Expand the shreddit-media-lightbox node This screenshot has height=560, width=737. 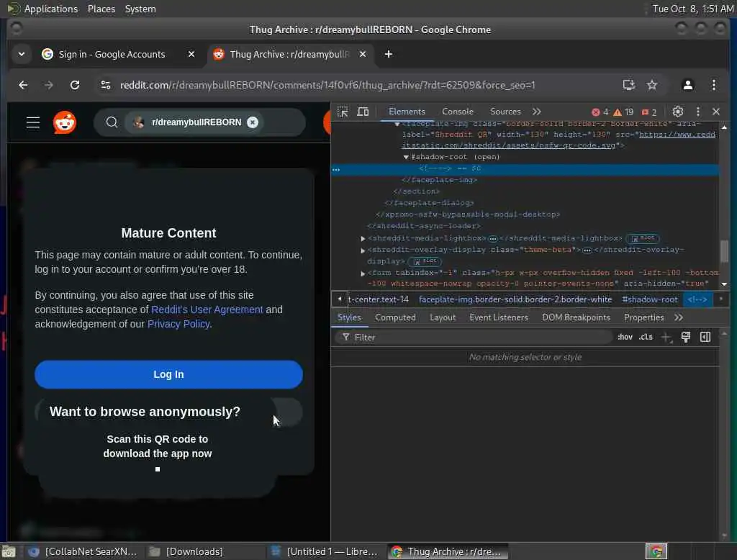363,239
